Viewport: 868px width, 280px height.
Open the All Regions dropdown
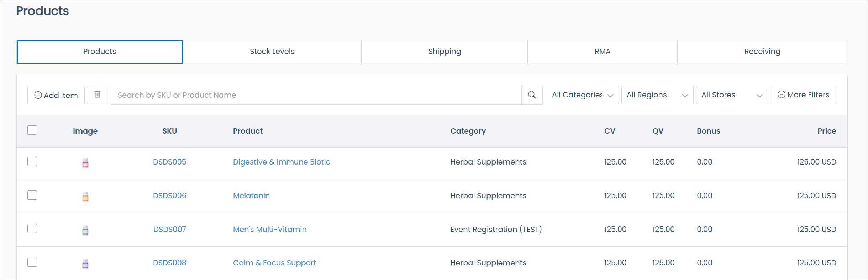click(657, 95)
